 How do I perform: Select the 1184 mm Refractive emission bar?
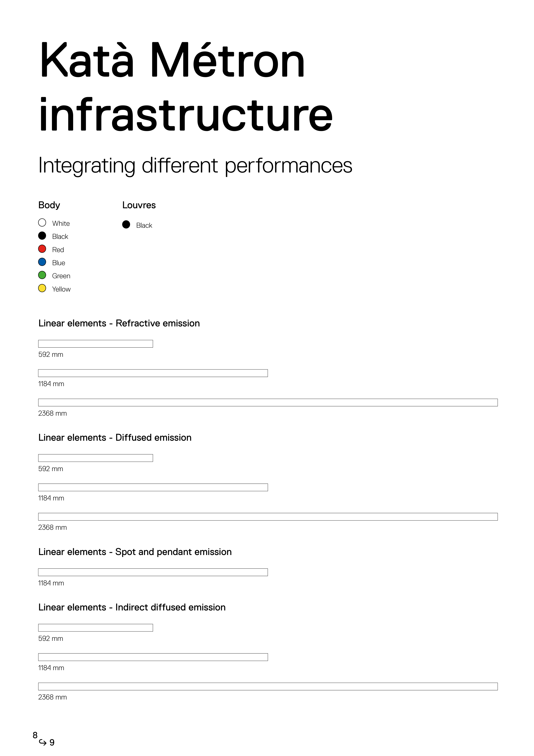(153, 373)
